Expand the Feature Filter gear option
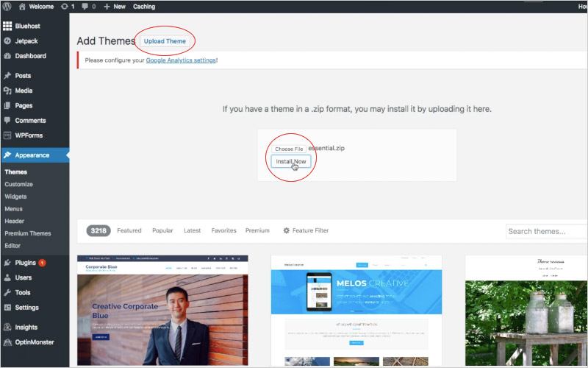This screenshot has height=368, width=588. tap(306, 231)
